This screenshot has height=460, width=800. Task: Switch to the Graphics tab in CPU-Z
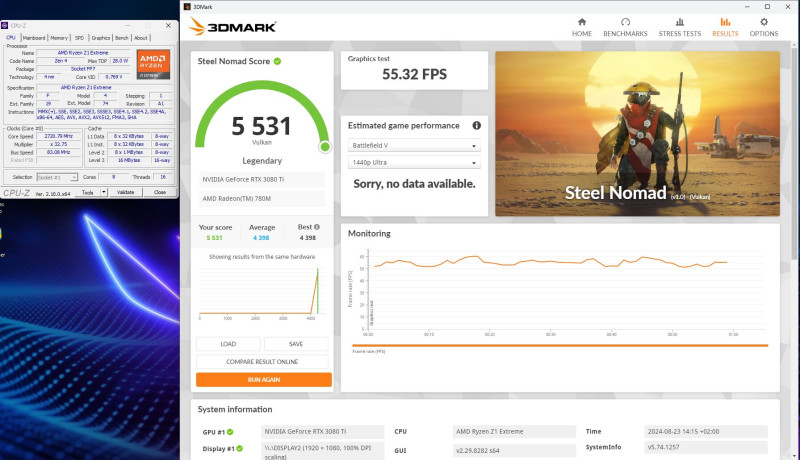point(101,38)
